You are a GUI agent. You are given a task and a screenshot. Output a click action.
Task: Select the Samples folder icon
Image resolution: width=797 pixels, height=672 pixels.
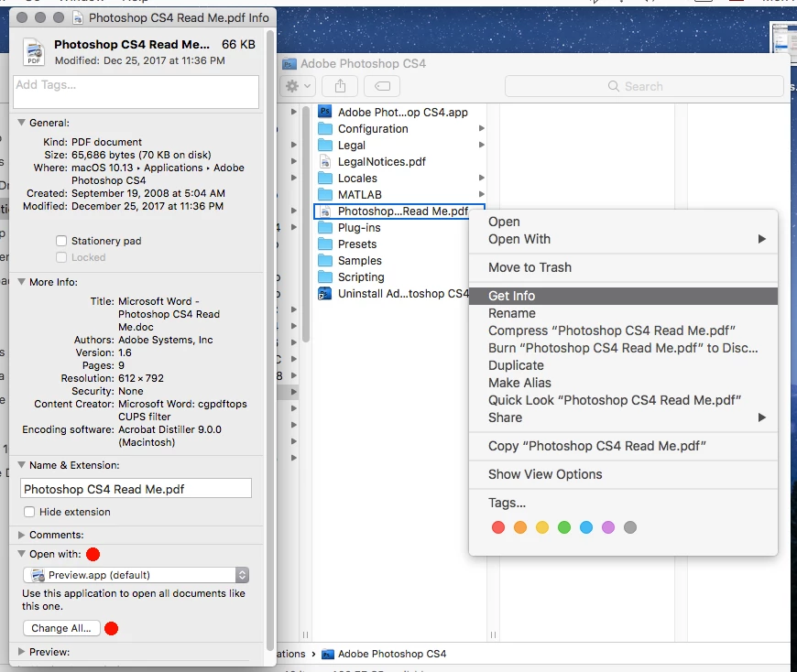[x=325, y=261]
